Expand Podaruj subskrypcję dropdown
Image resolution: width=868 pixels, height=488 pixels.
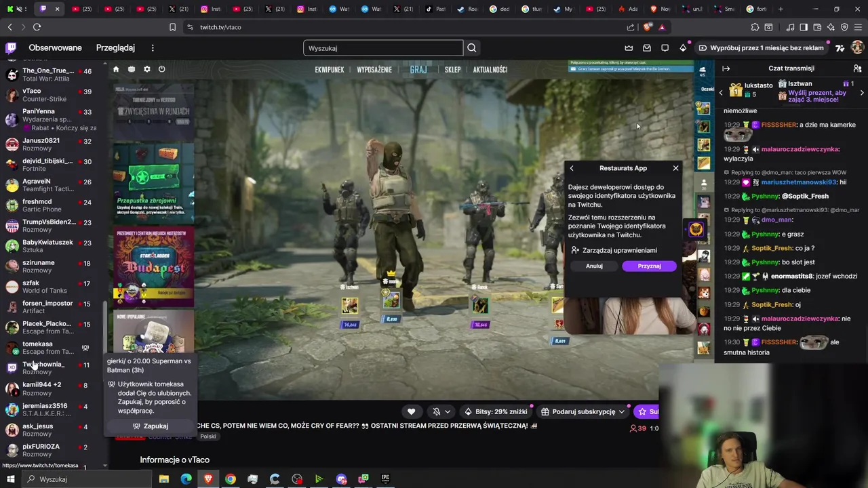coord(621,411)
